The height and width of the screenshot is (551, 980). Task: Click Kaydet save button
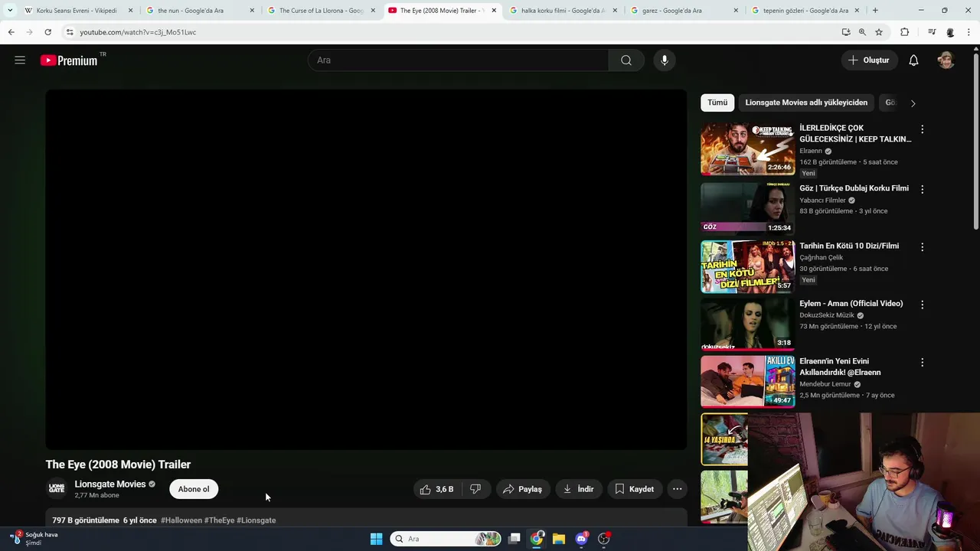point(635,489)
